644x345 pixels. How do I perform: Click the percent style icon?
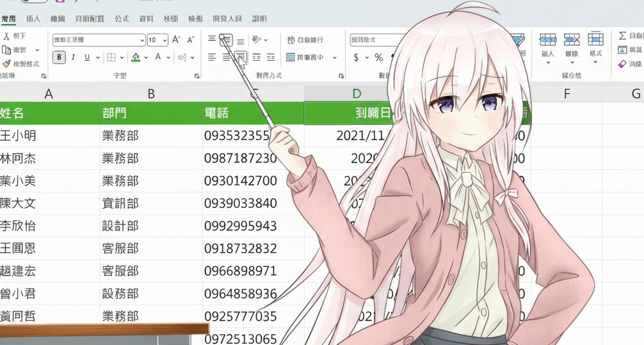[x=379, y=58]
